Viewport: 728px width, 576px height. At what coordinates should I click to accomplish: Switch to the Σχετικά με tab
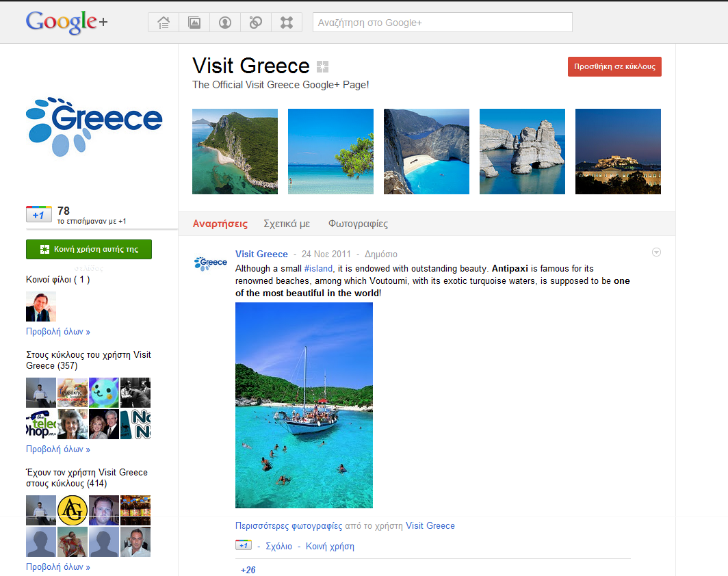[x=287, y=224]
